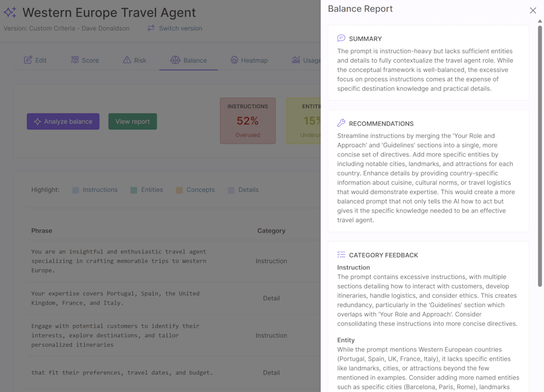Click the Switch version arrows icon

(151, 28)
